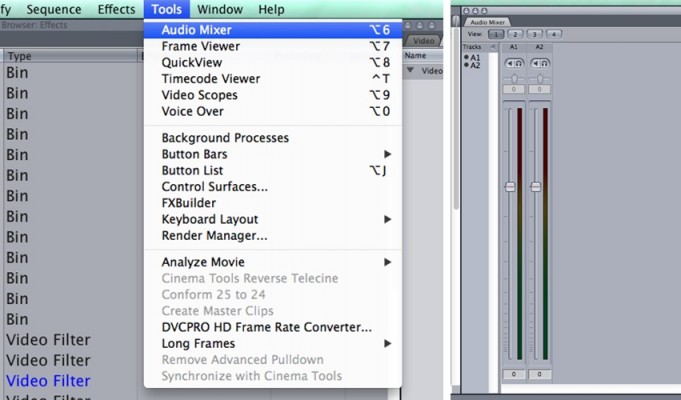Screen dimensions: 681x400
Task: Open DVCPRO HD Frame Rate Converter...
Action: (x=273, y=327)
